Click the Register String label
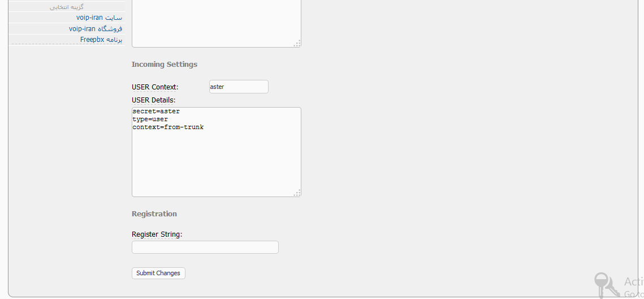644x299 pixels. (157, 234)
